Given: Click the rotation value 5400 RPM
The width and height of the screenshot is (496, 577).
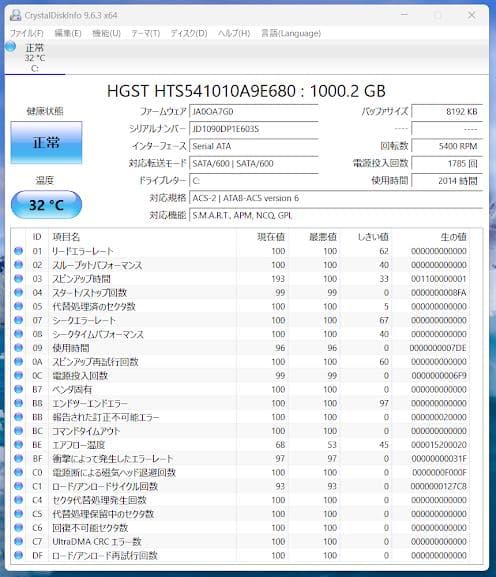Looking at the screenshot, I should pyautogui.click(x=447, y=146).
